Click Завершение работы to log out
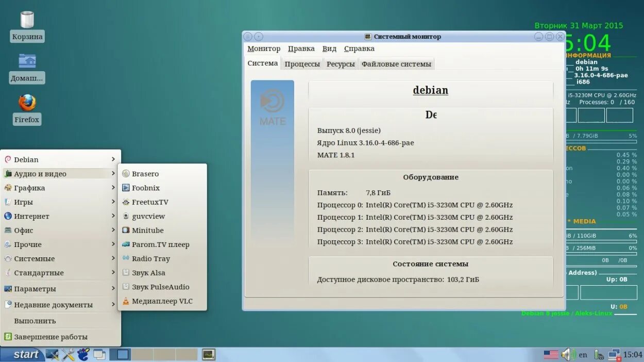This screenshot has height=362, width=644. 60,337
